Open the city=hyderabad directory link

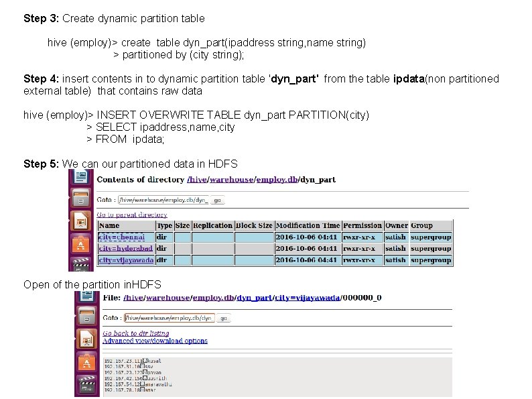(x=125, y=248)
